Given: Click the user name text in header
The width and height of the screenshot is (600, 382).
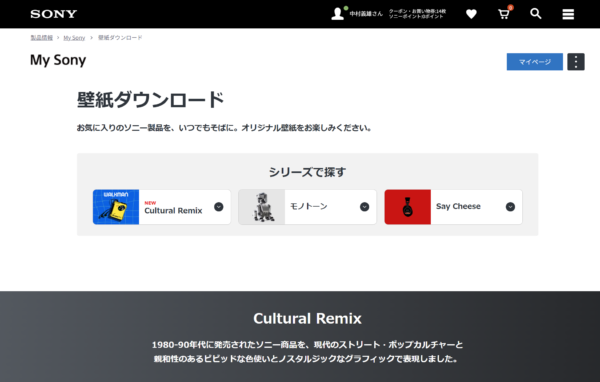Looking at the screenshot, I should tap(366, 14).
